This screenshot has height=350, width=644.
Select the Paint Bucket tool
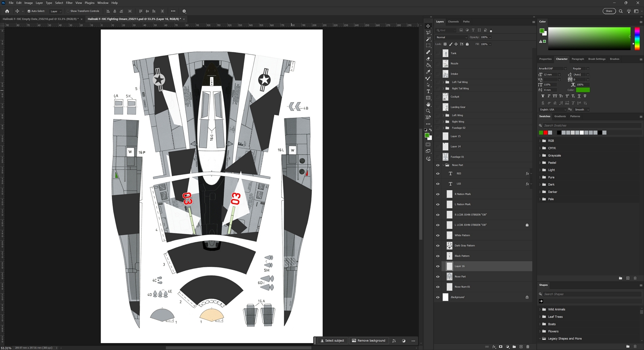point(428,65)
